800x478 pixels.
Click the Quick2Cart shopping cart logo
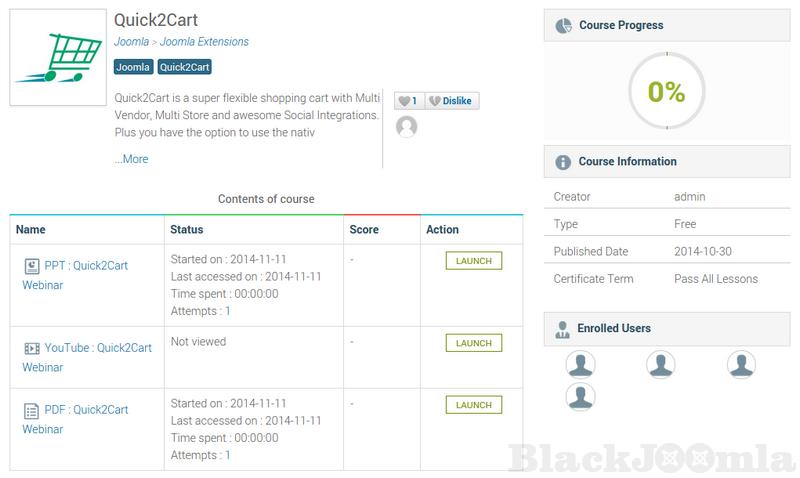[58, 57]
